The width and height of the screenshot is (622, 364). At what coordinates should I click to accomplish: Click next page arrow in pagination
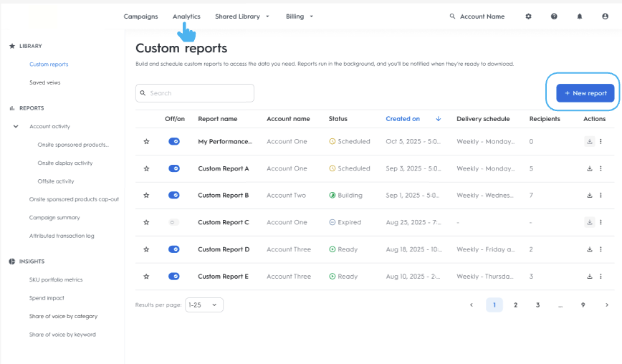(607, 305)
